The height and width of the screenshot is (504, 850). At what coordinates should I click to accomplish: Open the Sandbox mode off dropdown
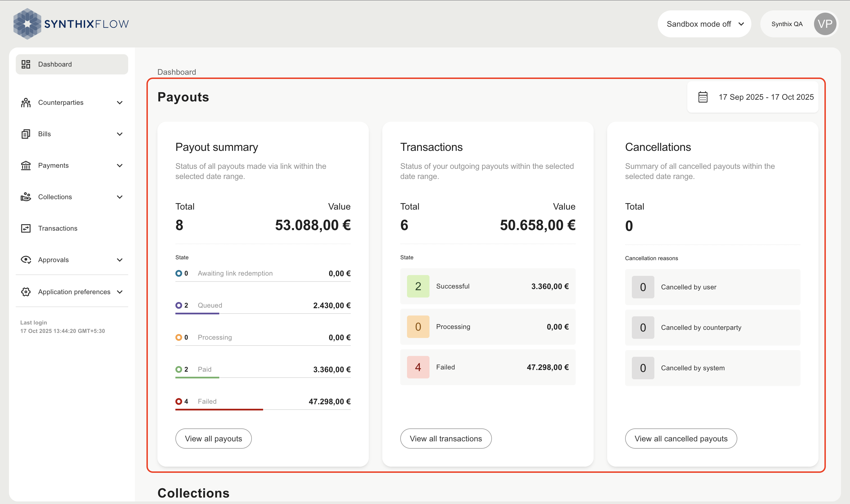pos(704,24)
